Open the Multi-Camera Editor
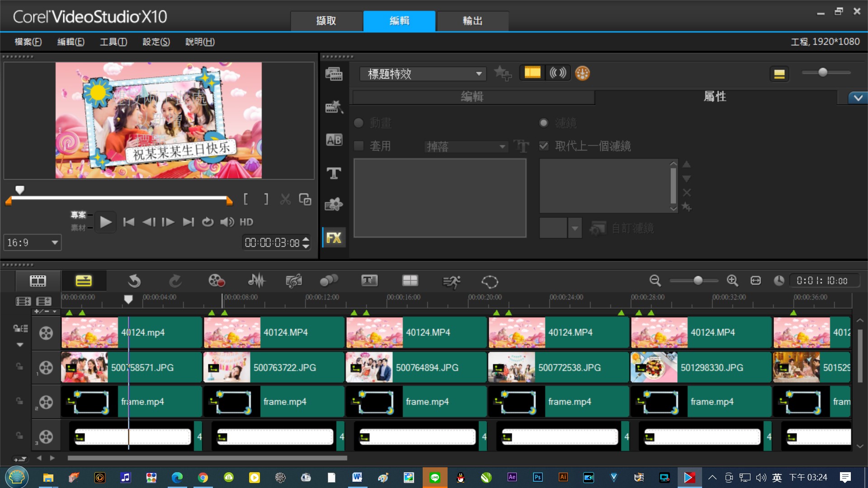This screenshot has width=868, height=488. coord(410,281)
